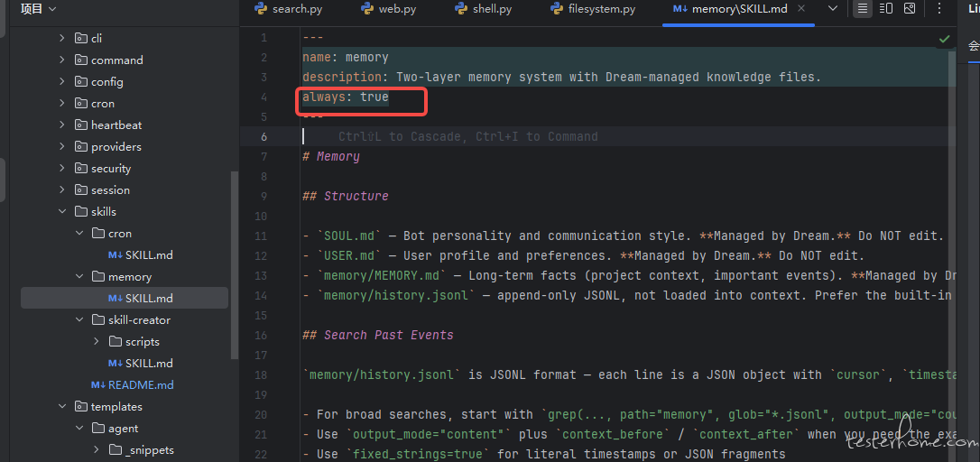Click the Python icon on web.py tab
The image size is (980, 462).
click(367, 9)
